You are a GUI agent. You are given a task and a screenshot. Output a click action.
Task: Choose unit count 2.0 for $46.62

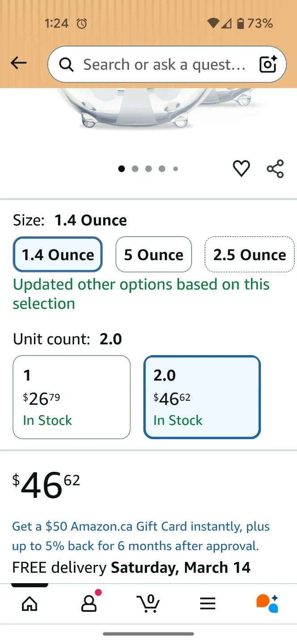202,397
